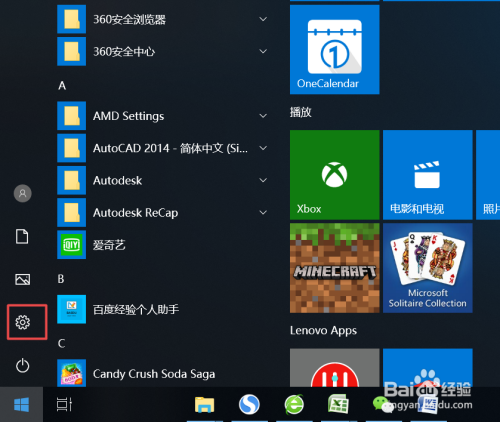Viewport: 500px width, 422px height.
Task: Open WeChat from the taskbar
Action: tap(383, 404)
